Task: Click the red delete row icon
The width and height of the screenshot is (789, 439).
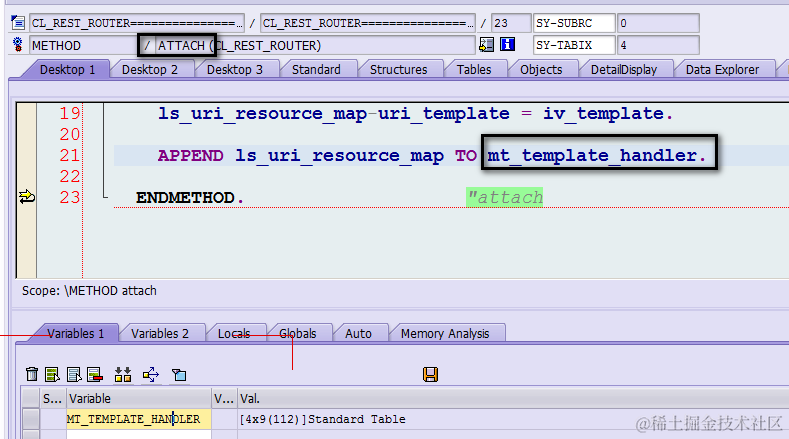Action: pyautogui.click(x=95, y=374)
